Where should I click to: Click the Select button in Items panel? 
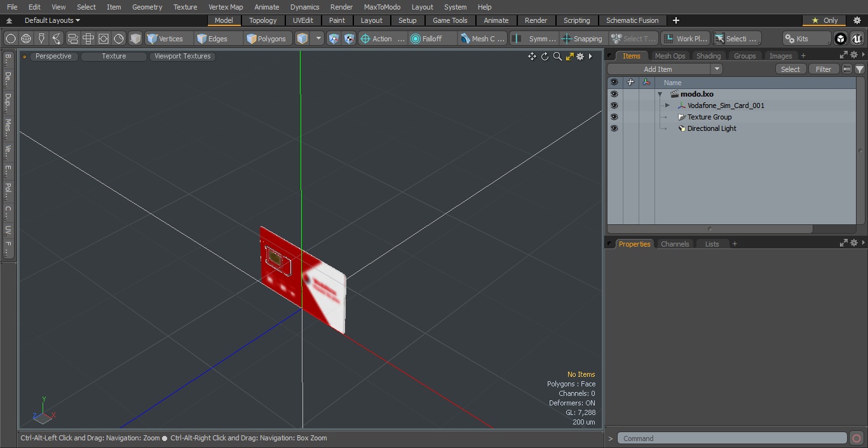click(790, 69)
